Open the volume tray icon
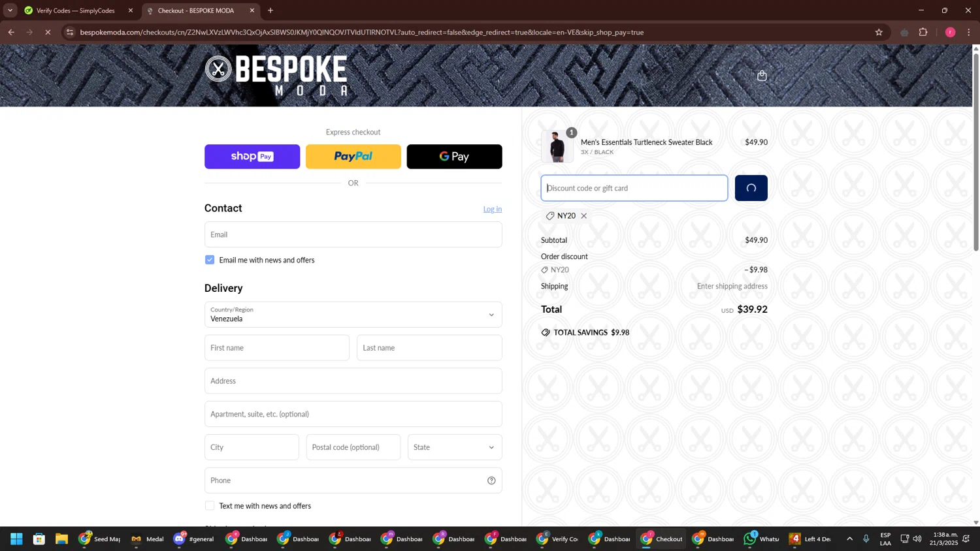Image resolution: width=980 pixels, height=551 pixels. point(917,539)
